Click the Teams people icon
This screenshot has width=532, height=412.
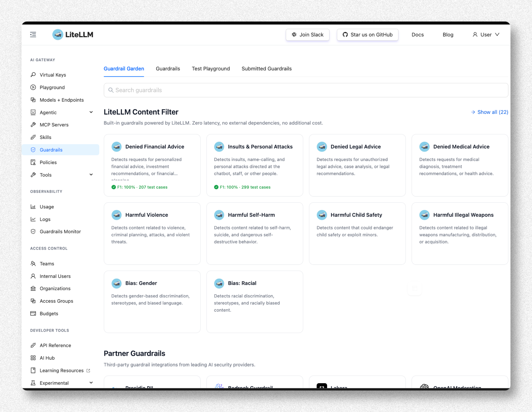coord(33,264)
